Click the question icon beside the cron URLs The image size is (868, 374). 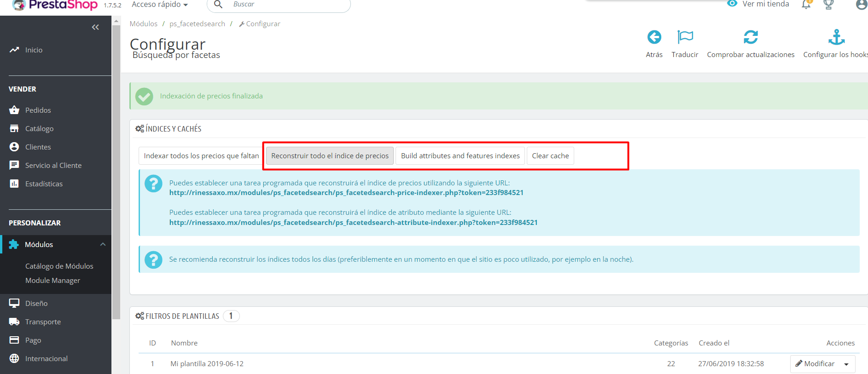point(153,184)
